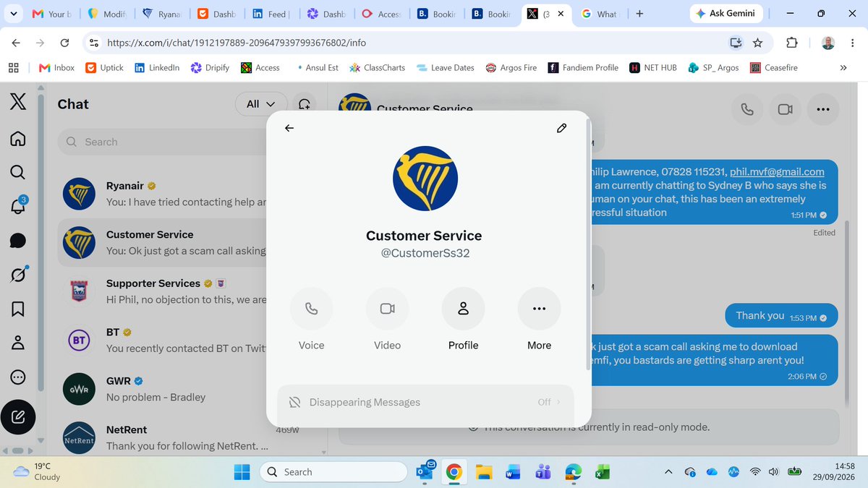Open Argos Fire bookmark
Viewport: 868px width, 488px height.
[x=511, y=67]
